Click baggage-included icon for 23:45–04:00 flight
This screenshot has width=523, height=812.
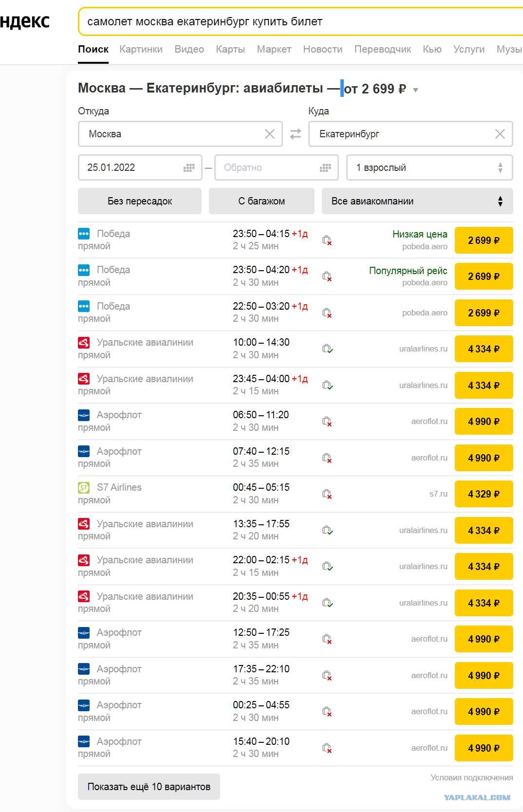[x=327, y=385]
